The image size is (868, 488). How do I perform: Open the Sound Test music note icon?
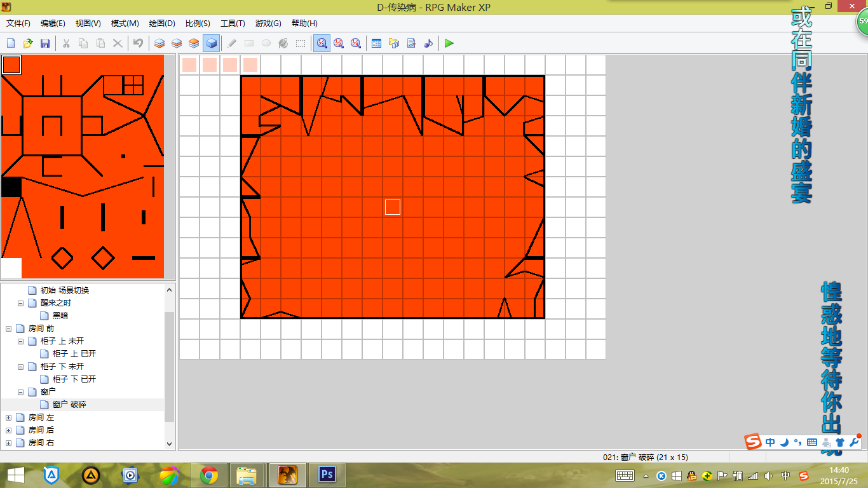point(428,43)
